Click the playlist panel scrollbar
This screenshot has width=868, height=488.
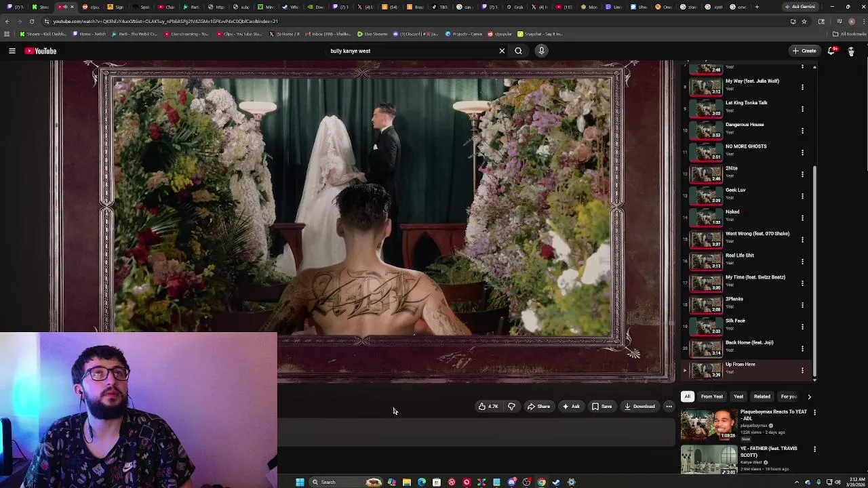[x=814, y=271]
